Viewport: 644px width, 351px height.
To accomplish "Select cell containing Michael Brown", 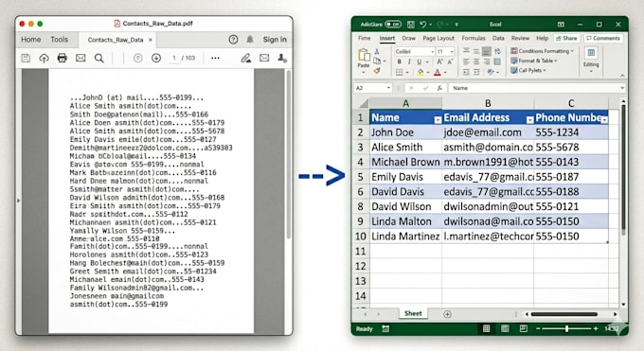I will click(x=405, y=162).
